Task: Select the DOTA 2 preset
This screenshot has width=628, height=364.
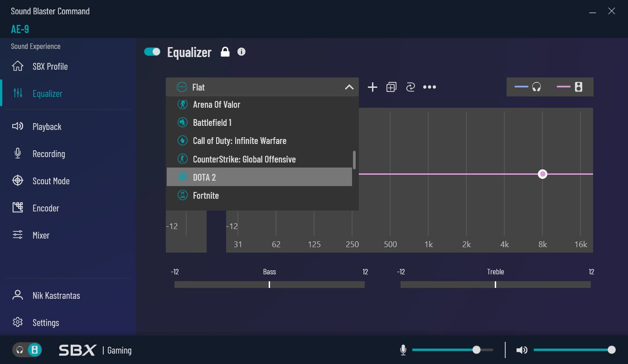Action: [259, 177]
